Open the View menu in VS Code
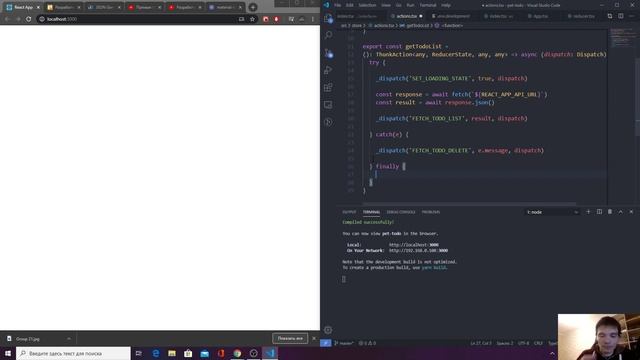 point(386,5)
